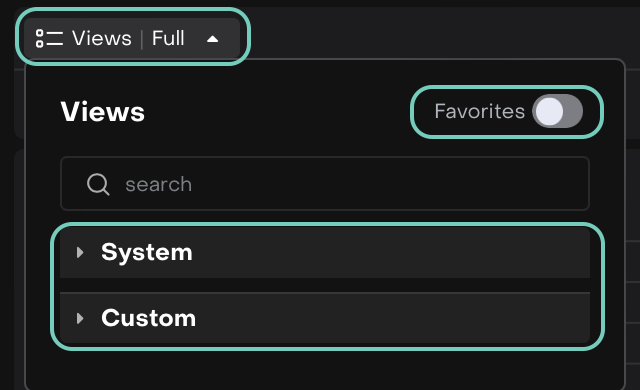The width and height of the screenshot is (640, 390).
Task: Select the System row label
Action: point(147,252)
